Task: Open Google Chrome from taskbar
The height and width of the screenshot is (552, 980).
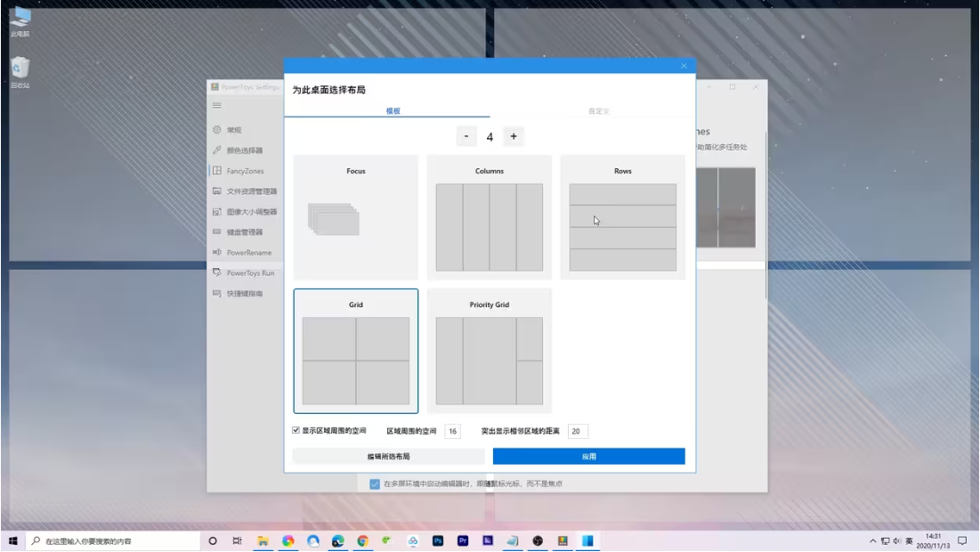Action: point(363,540)
